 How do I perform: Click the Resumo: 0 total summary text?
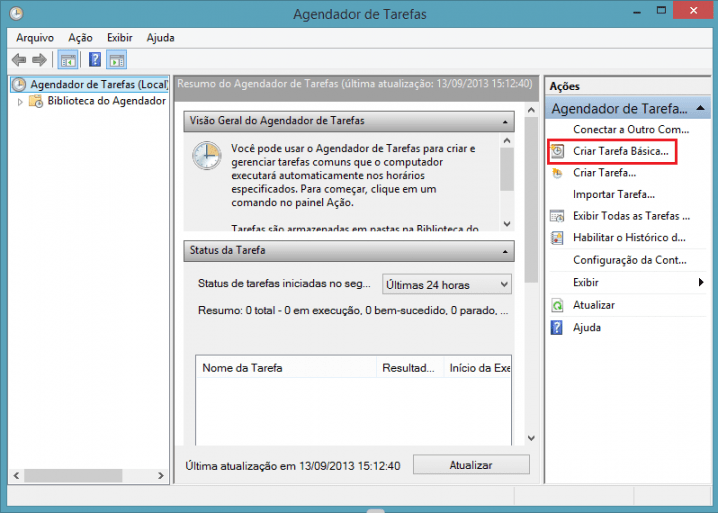tap(353, 311)
